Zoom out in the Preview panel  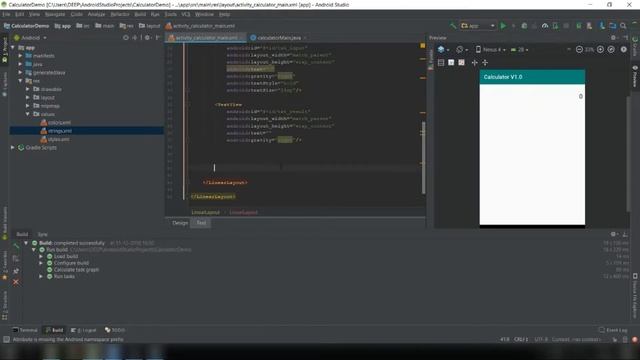pyautogui.click(x=579, y=49)
